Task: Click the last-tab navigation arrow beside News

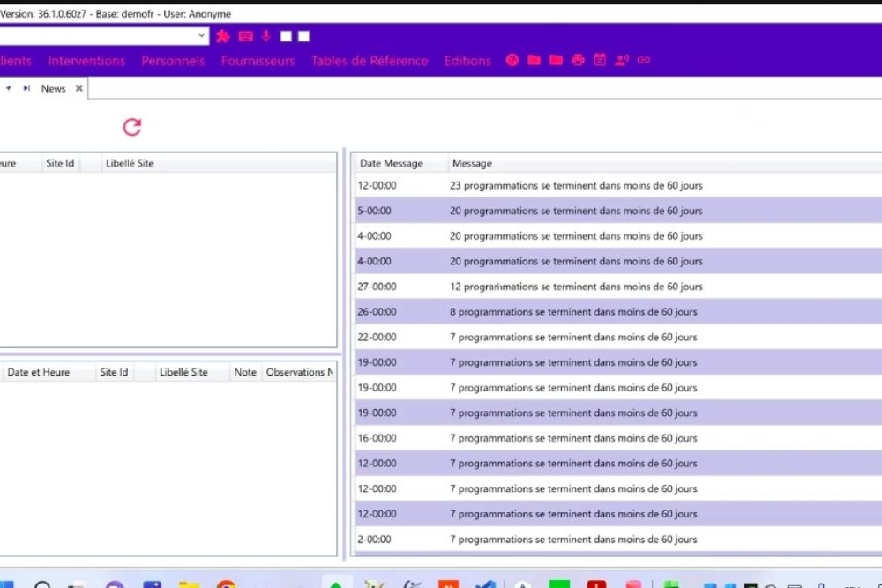Action: pyautogui.click(x=26, y=88)
